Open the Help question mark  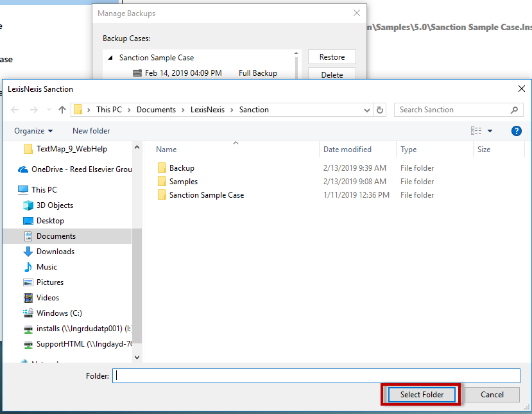click(516, 131)
